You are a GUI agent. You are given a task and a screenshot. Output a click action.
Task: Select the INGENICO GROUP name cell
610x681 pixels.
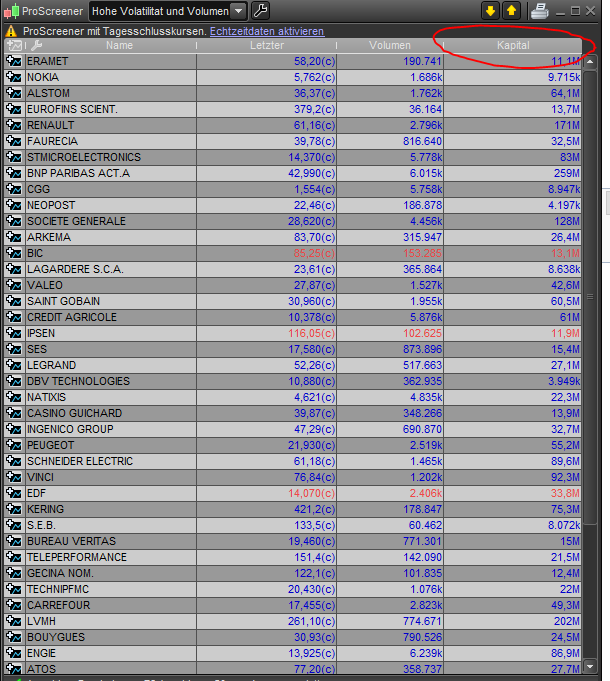[111, 429]
